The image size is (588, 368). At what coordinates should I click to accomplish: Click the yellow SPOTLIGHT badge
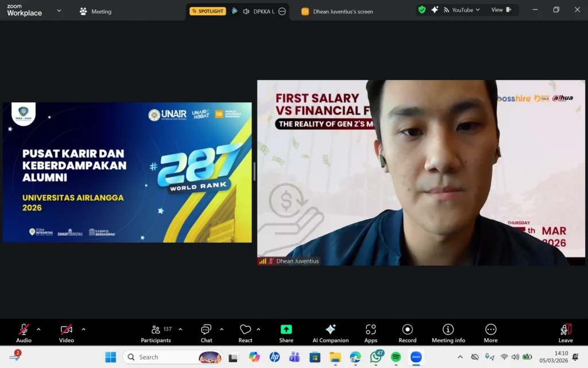[207, 11]
